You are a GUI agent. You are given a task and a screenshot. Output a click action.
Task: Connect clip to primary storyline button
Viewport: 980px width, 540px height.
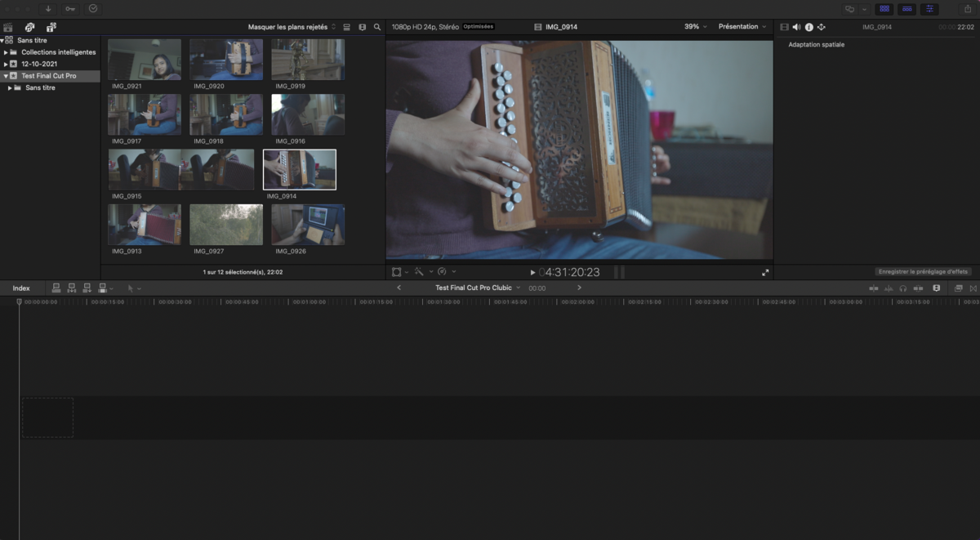[56, 288]
